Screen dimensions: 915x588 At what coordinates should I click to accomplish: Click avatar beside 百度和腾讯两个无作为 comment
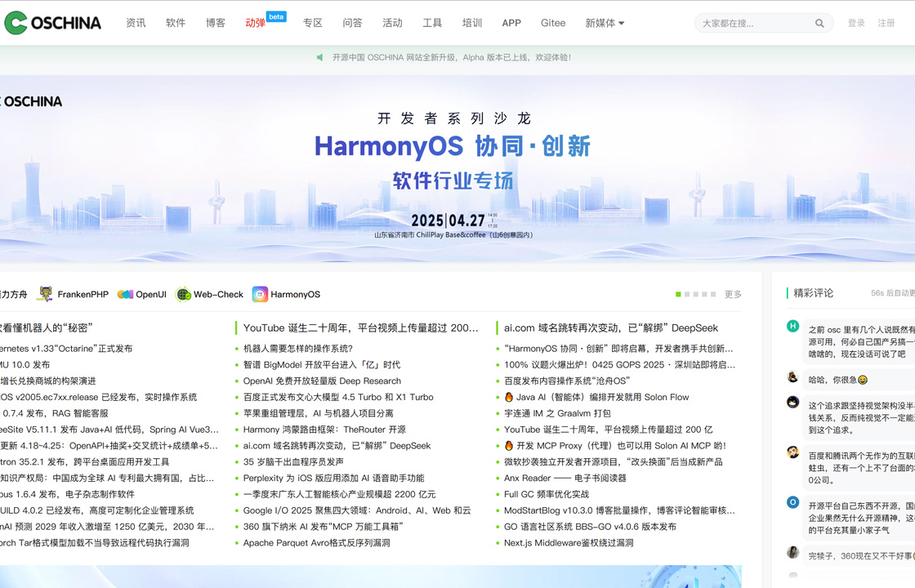792,452
